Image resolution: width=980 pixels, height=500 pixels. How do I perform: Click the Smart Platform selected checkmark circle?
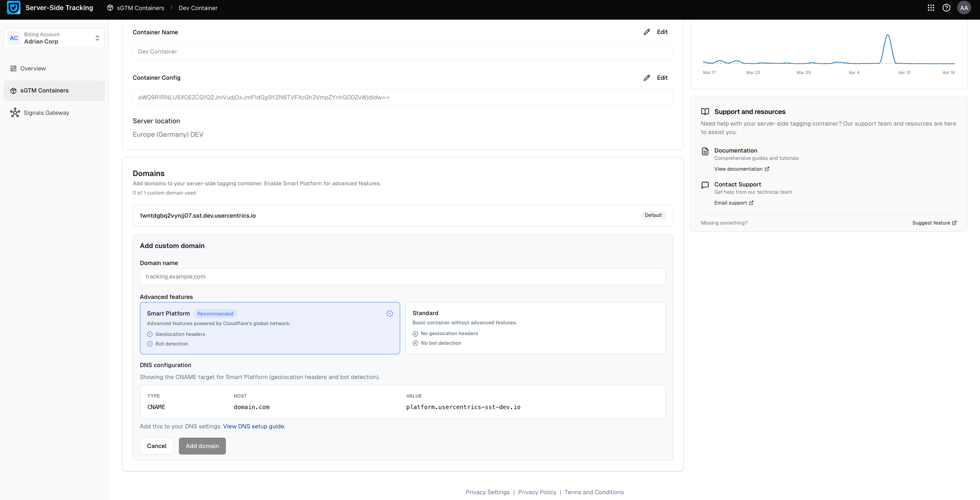coord(389,314)
